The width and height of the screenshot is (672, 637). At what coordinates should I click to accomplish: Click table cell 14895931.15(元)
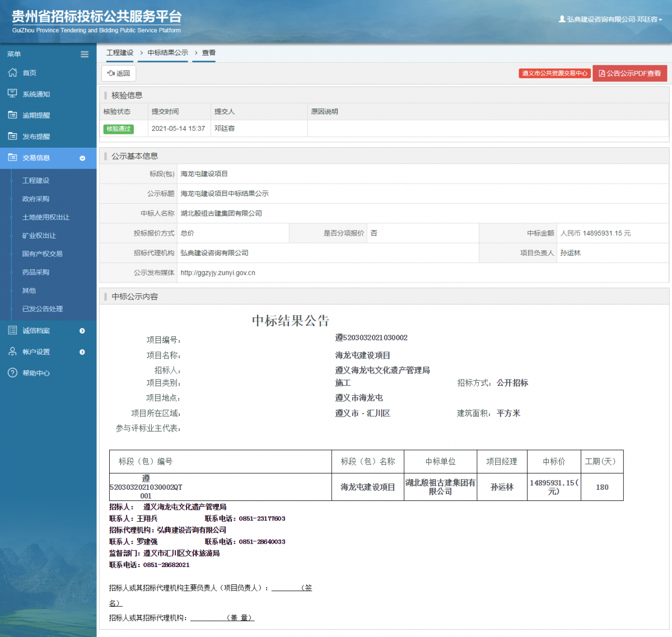pyautogui.click(x=554, y=487)
